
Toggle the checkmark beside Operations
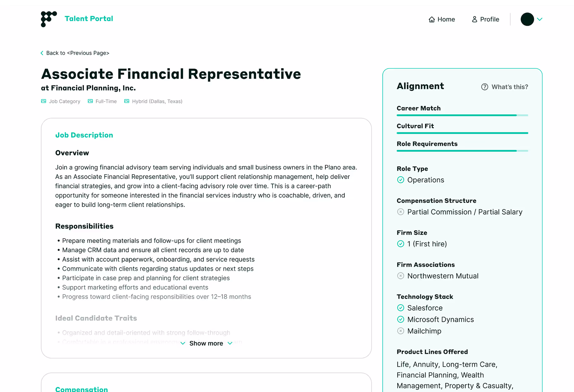click(x=400, y=180)
